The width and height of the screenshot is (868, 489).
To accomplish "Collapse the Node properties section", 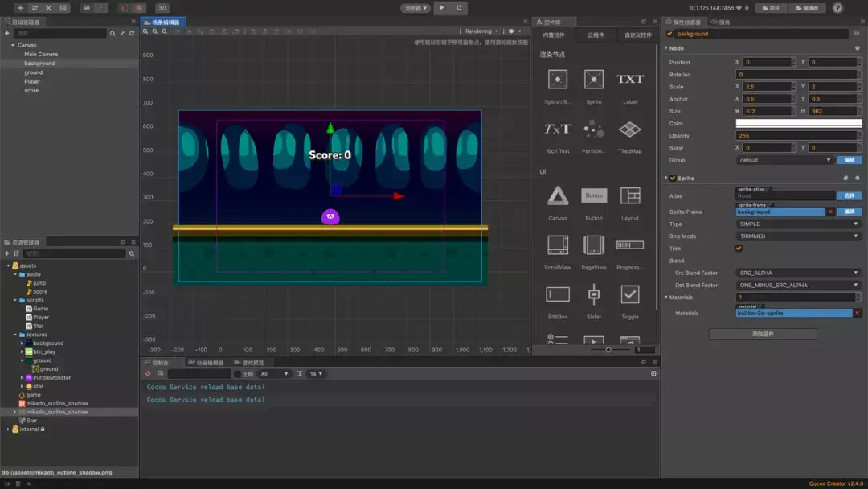I will 666,48.
